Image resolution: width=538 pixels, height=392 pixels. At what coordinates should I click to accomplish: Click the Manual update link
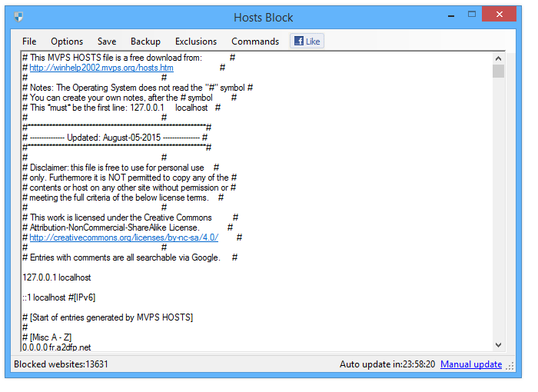471,364
